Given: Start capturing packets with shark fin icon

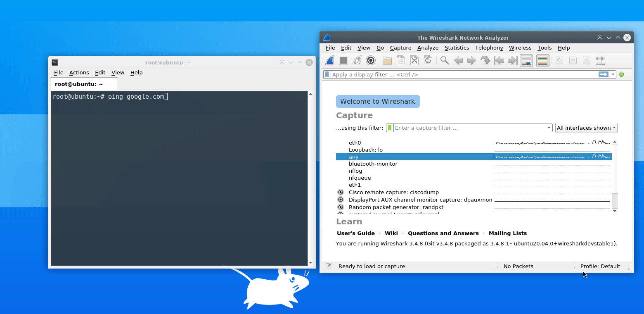Looking at the screenshot, I should 330,61.
